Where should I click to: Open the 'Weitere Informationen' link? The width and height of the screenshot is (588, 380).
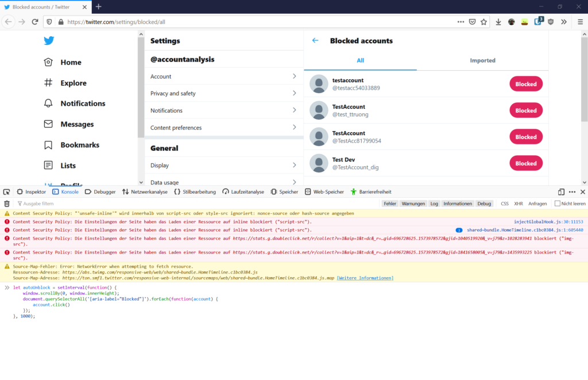pos(365,278)
